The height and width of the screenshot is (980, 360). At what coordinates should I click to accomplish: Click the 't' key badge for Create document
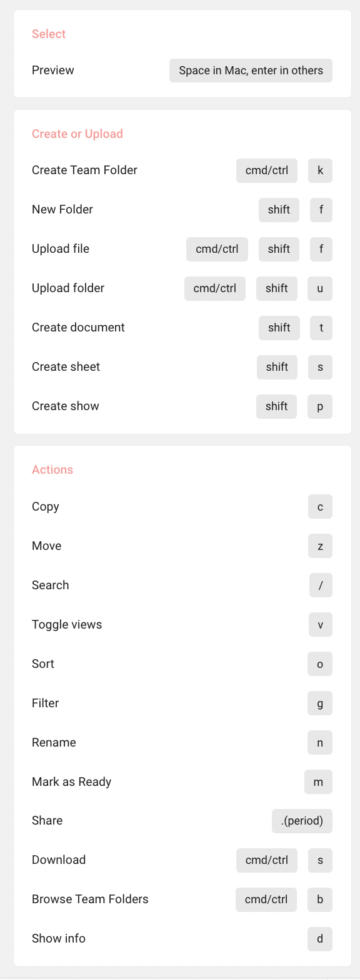click(x=321, y=328)
